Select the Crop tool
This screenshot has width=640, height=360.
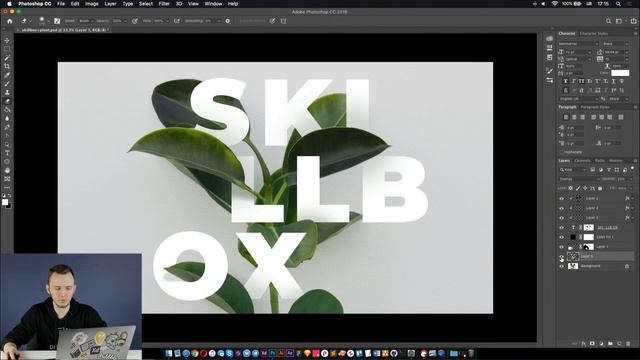click(7, 66)
